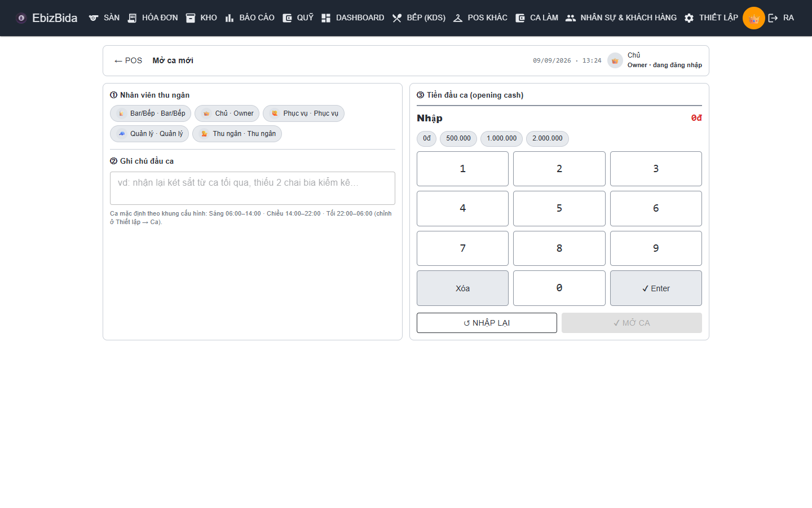Tap keypad digit 4
The width and height of the screenshot is (812, 508).
point(462,208)
